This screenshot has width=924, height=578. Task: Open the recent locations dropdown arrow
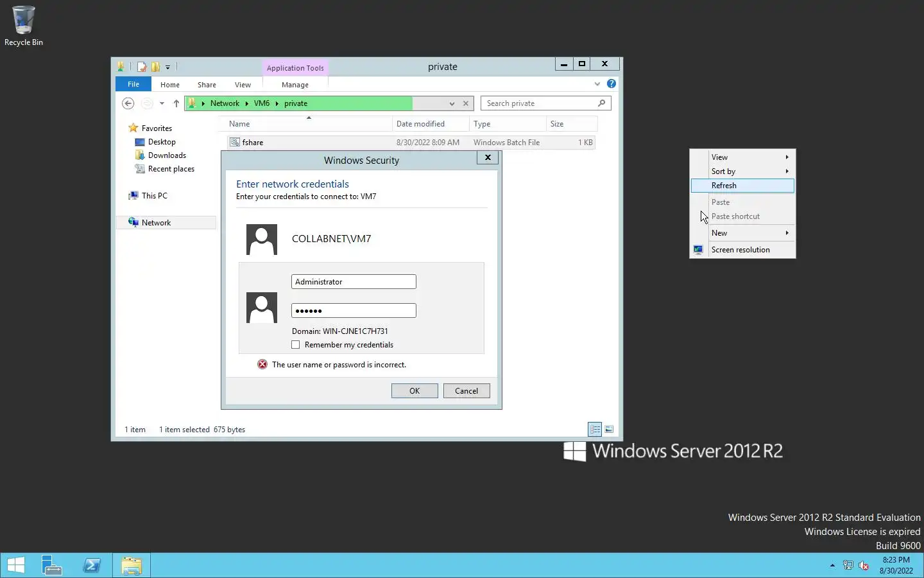[x=162, y=103]
